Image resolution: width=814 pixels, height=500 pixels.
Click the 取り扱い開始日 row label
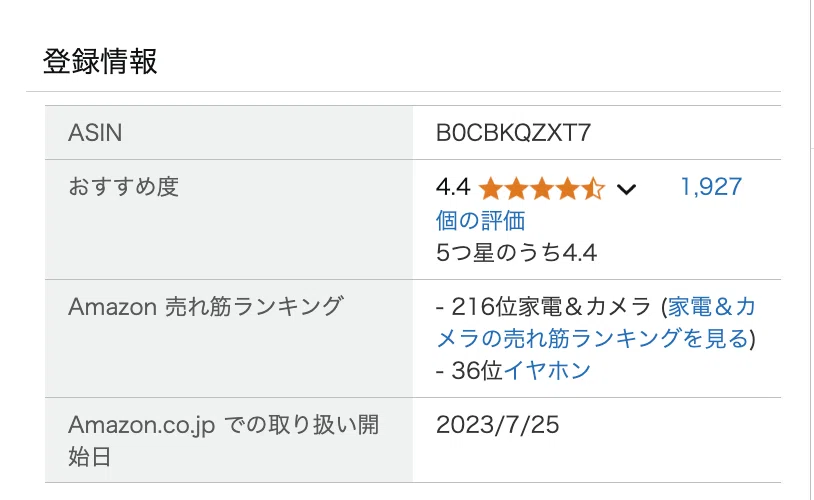(x=224, y=441)
